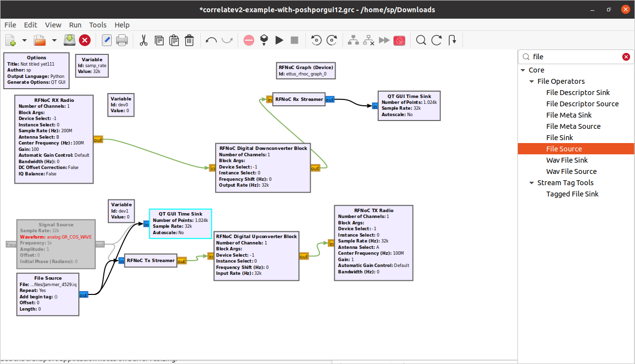
Task: Click the Delete trash can icon
Action: pos(189,40)
